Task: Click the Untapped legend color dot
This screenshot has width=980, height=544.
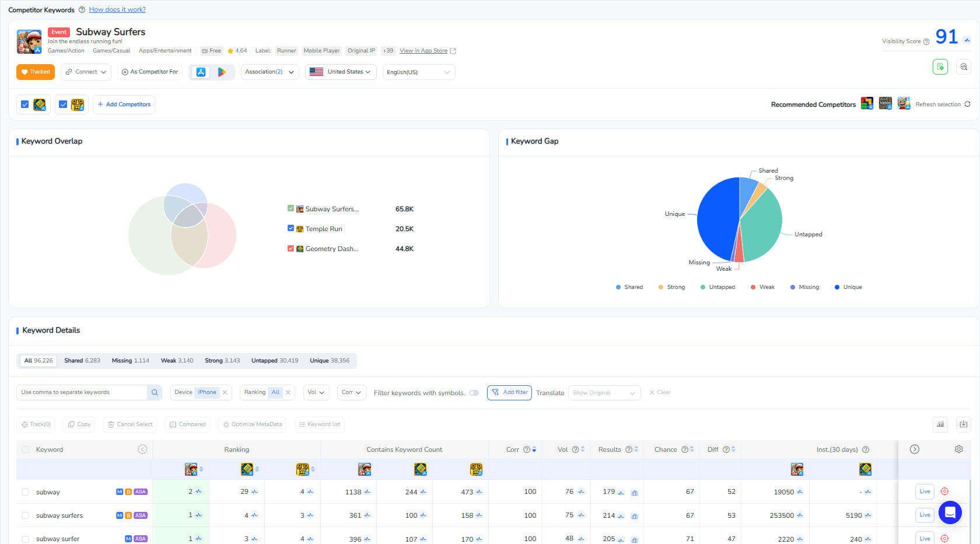Action: 703,287
